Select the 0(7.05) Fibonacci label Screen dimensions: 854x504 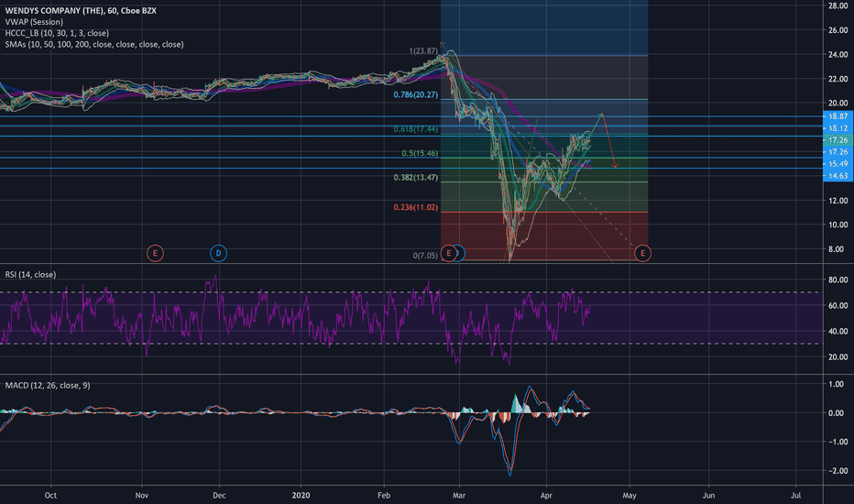coord(425,255)
